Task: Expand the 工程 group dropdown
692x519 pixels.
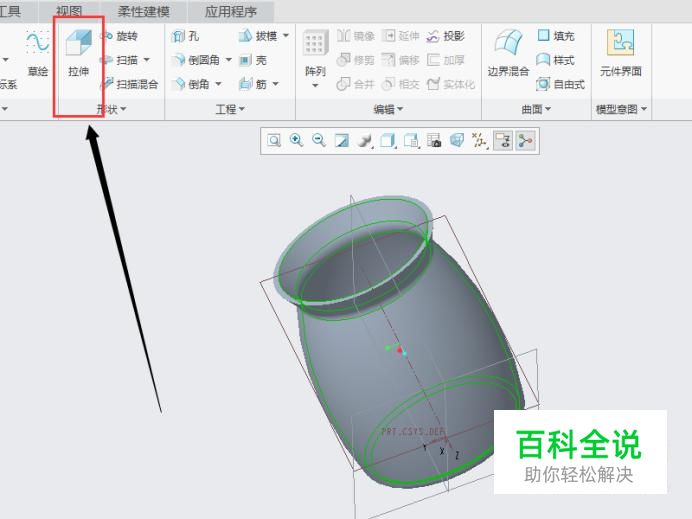Action: click(x=230, y=109)
